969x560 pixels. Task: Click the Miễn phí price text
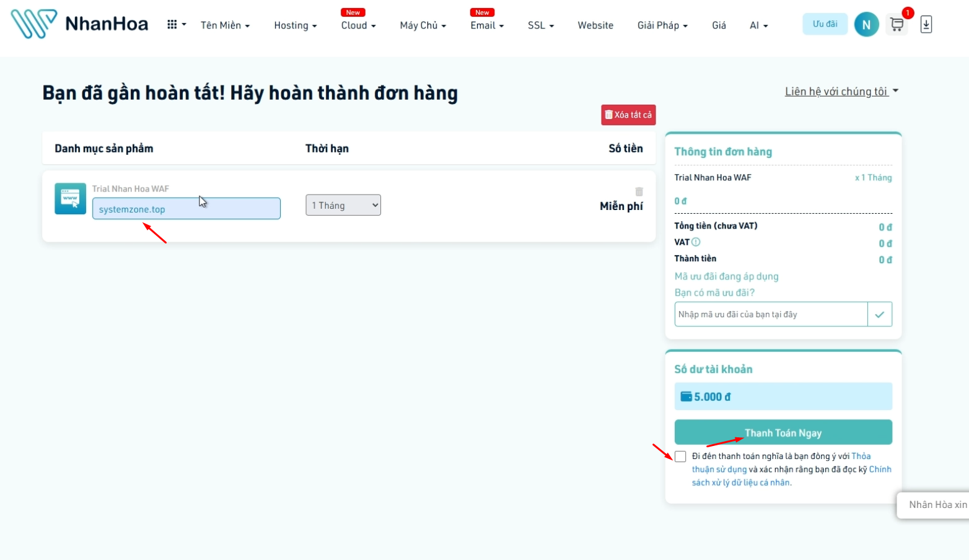click(621, 206)
